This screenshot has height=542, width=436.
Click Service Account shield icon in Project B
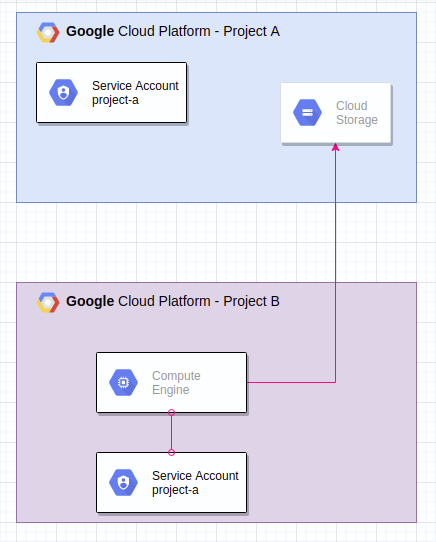[x=123, y=483]
